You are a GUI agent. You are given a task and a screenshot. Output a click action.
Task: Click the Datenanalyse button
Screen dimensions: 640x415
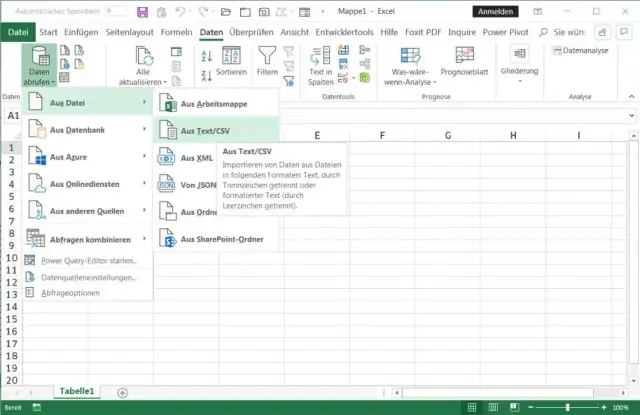[585, 49]
